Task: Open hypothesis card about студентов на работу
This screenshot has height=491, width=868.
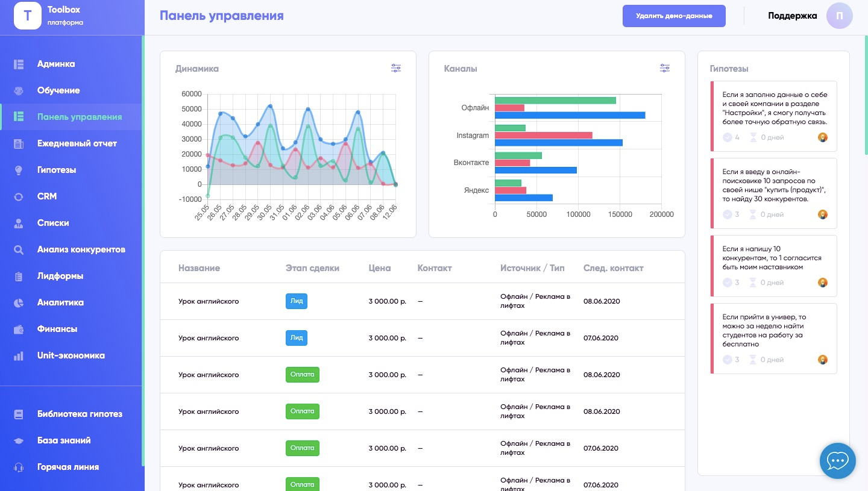Action: pyautogui.click(x=774, y=338)
